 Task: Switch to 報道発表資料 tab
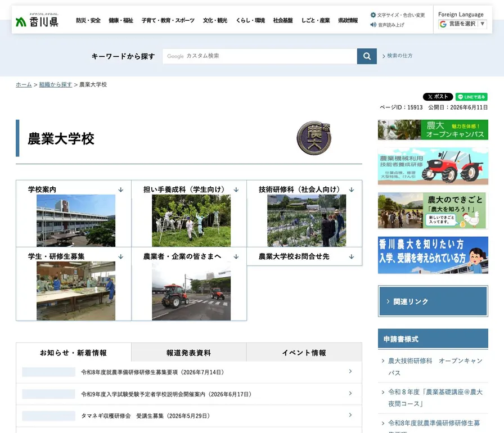[x=188, y=353]
